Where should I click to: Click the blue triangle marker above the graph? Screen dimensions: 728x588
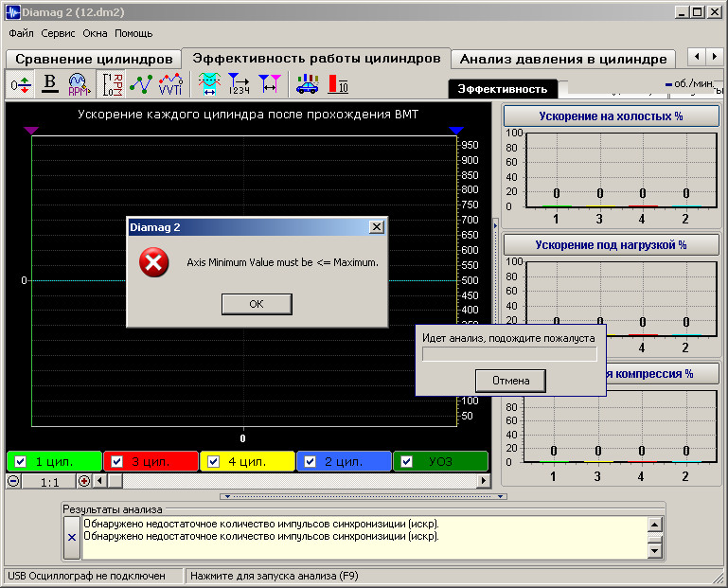click(x=456, y=130)
